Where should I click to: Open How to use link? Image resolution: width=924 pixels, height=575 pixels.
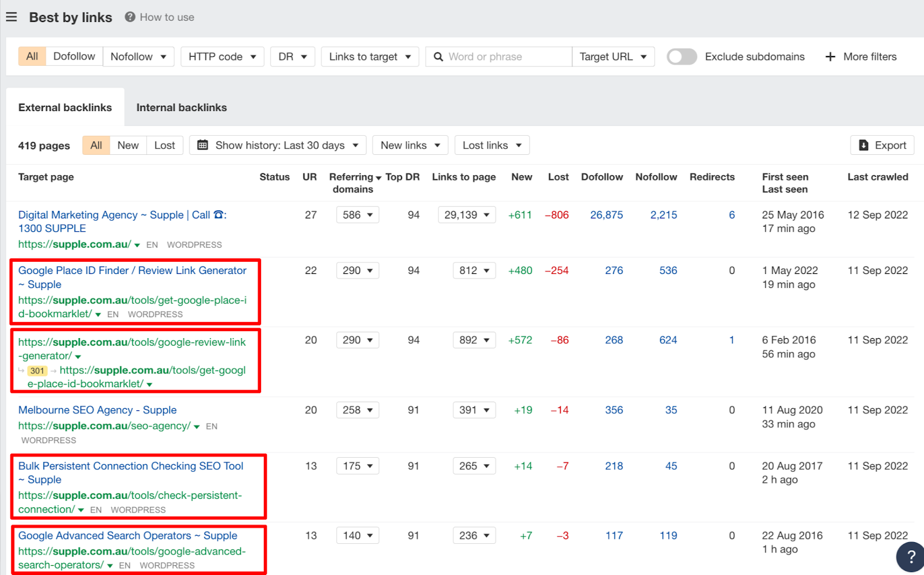pyautogui.click(x=167, y=17)
